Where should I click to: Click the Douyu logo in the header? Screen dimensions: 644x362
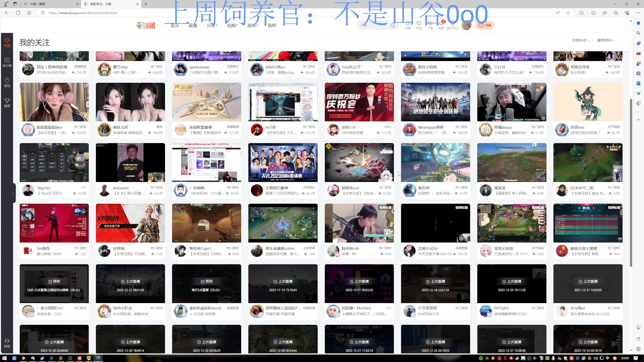146,25
